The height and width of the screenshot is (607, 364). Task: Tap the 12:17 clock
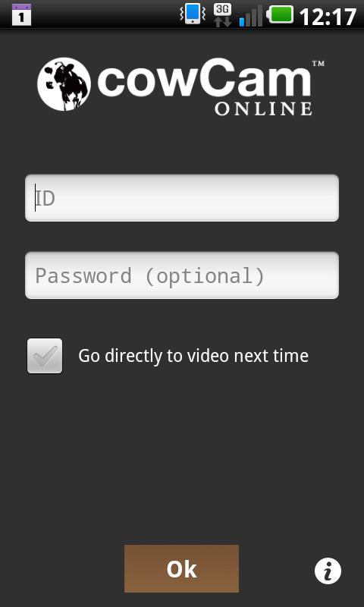coord(328,16)
